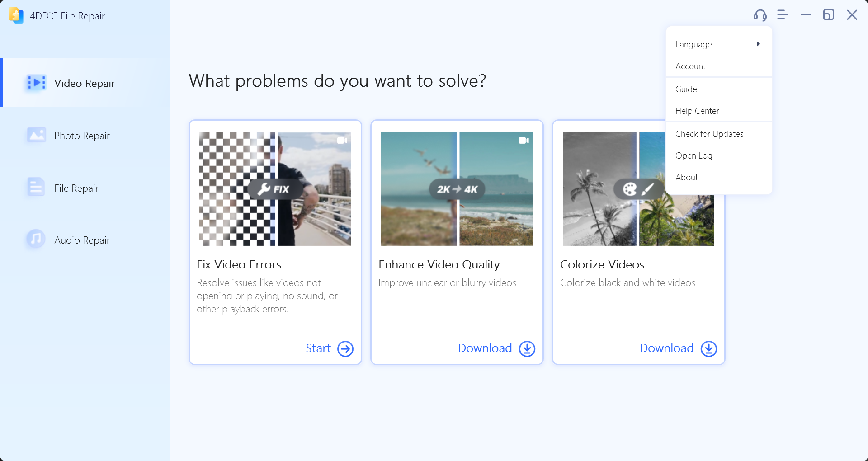Click the Video Repair film icon

(x=36, y=83)
